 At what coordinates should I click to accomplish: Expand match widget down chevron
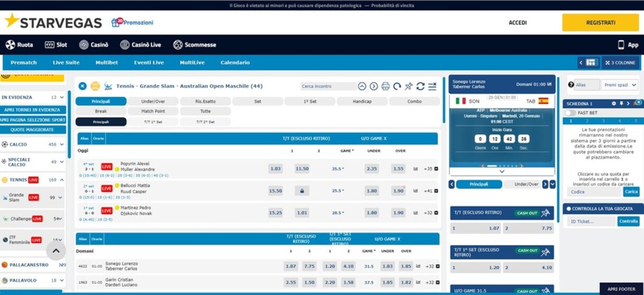pos(502,172)
